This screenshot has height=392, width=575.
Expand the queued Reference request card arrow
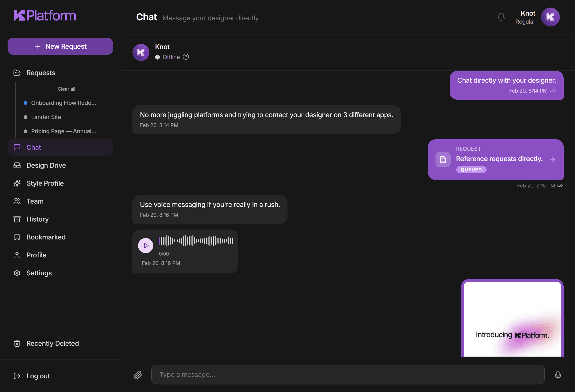tap(553, 160)
